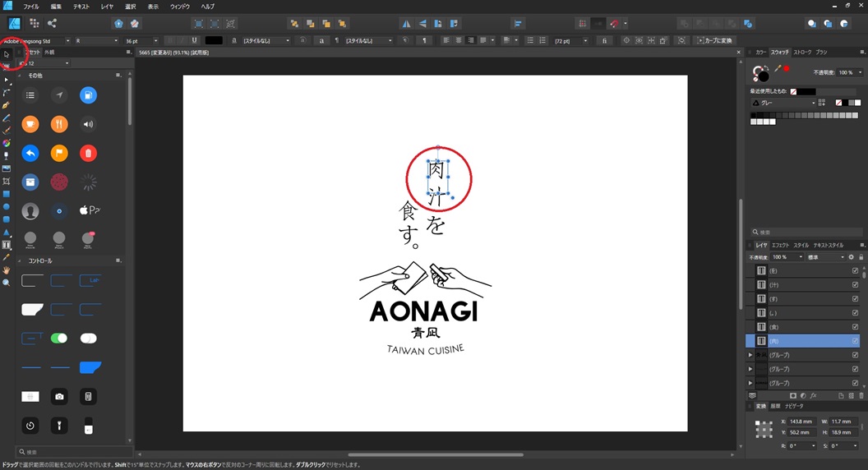Switch to the Export persona
The image size is (868, 470).
pos(52,23)
